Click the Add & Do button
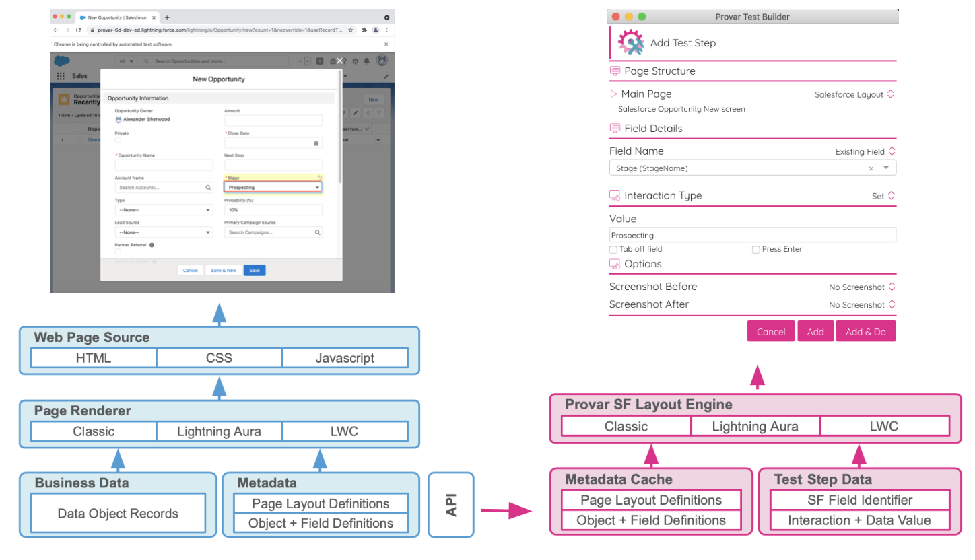 click(x=866, y=331)
